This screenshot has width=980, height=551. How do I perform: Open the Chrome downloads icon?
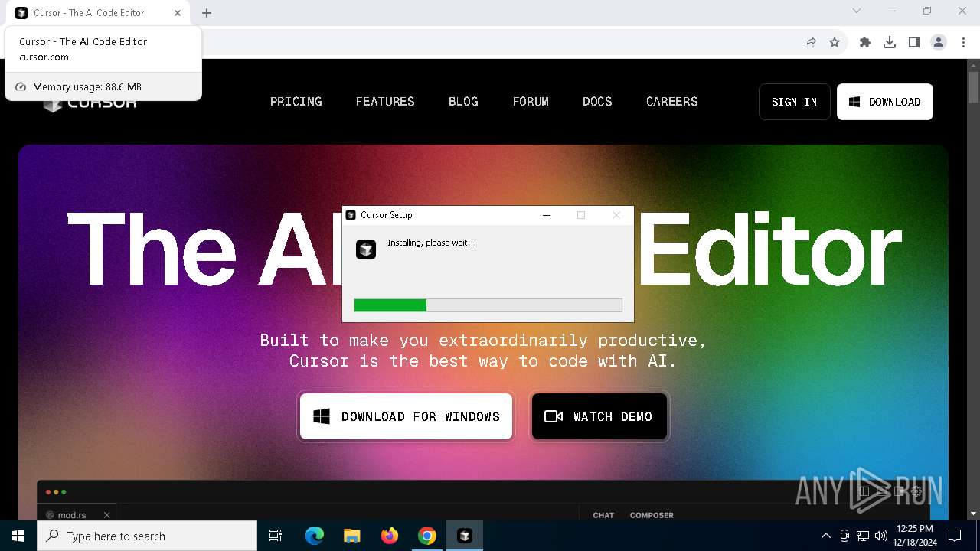pos(890,43)
